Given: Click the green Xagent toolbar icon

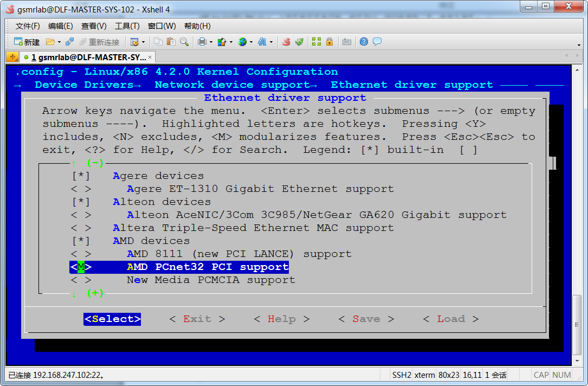Looking at the screenshot, I should tap(299, 42).
